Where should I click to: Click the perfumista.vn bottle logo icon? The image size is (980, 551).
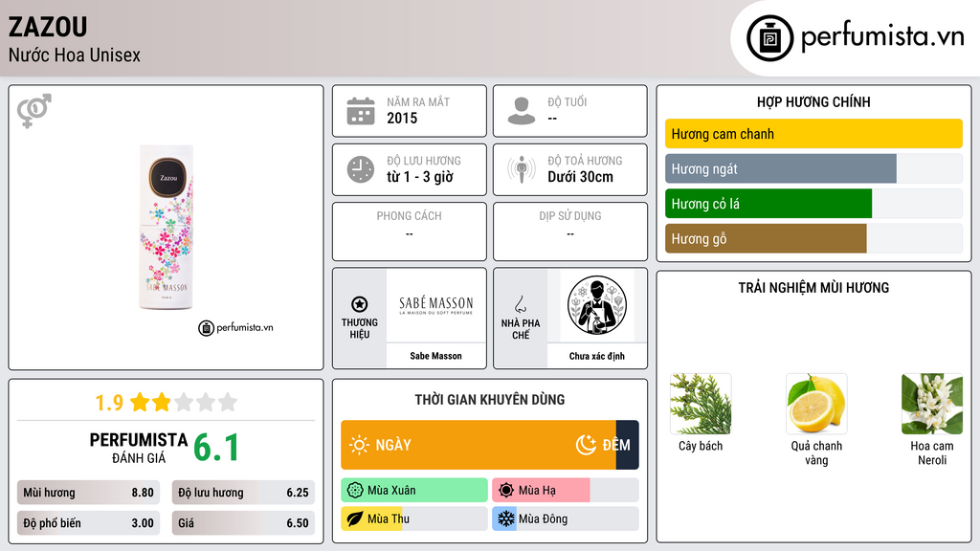pos(769,38)
